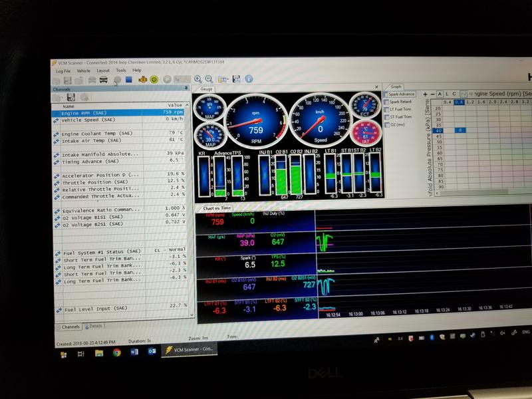Select the Chart vs. Time tab

(x=217, y=208)
